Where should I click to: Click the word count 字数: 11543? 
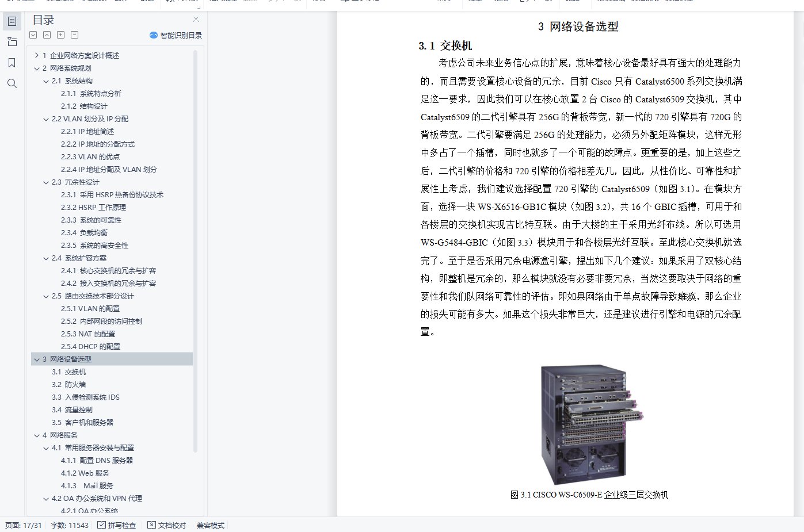[x=70, y=525]
